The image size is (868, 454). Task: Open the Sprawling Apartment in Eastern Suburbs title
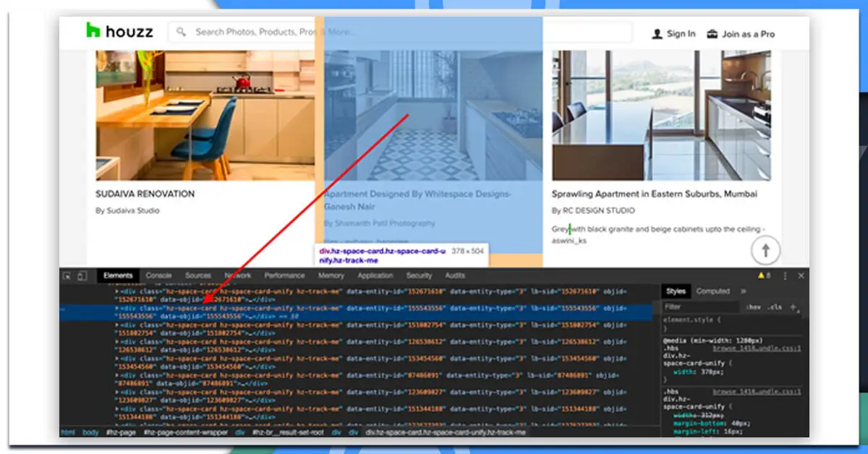(655, 194)
